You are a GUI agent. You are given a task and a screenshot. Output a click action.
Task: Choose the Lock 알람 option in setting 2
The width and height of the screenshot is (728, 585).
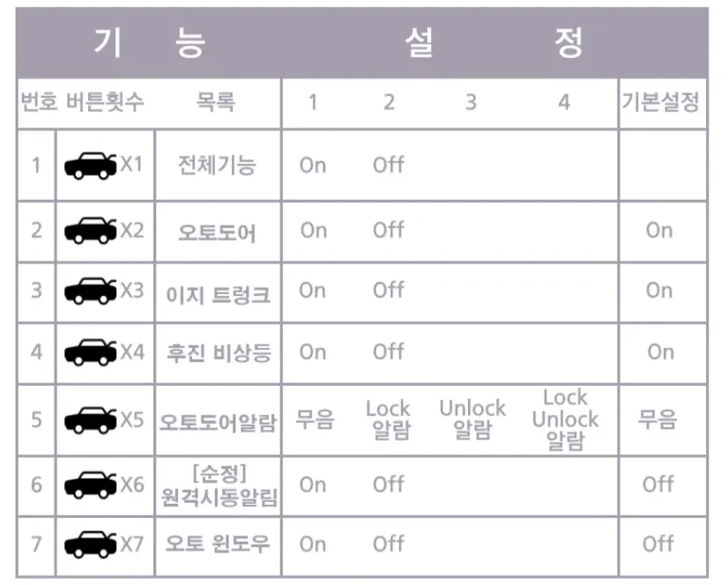point(389,419)
